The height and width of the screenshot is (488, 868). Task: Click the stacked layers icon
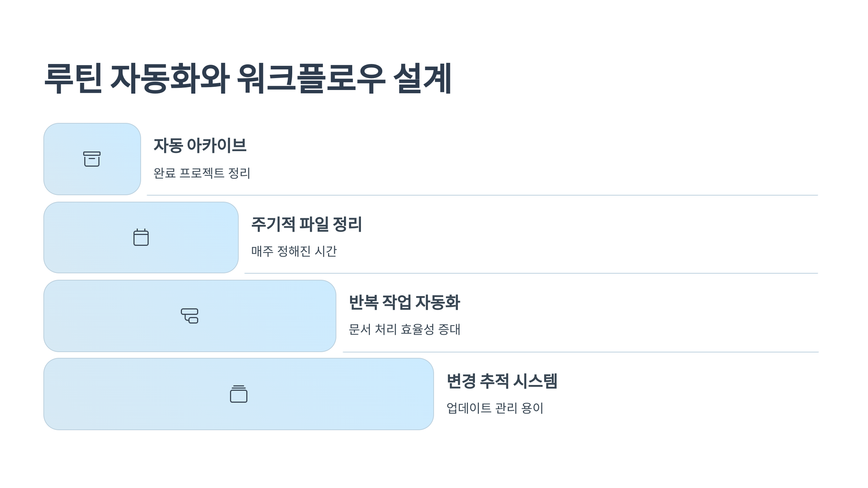click(x=239, y=394)
